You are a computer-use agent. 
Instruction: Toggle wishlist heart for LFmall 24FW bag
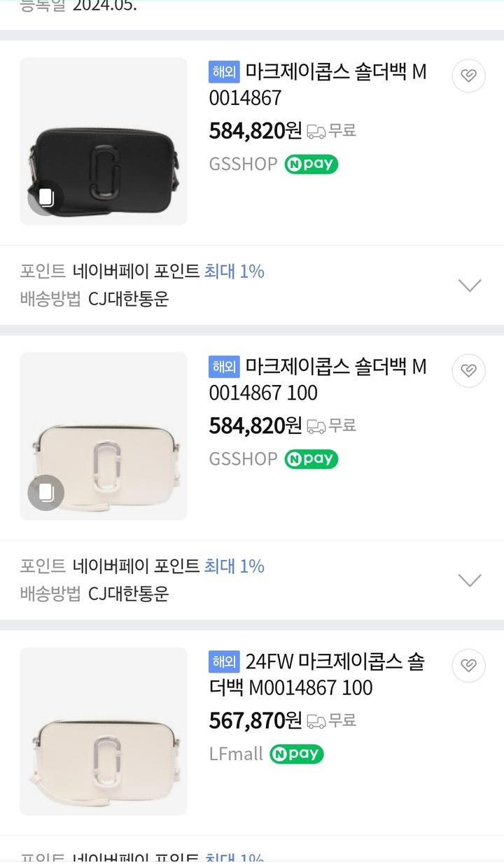tap(468, 666)
